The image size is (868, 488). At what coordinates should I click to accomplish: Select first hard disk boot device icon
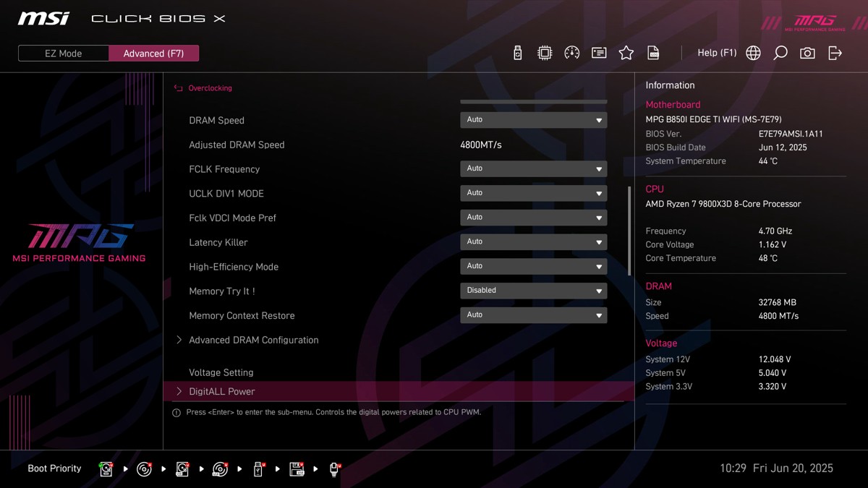(106, 469)
